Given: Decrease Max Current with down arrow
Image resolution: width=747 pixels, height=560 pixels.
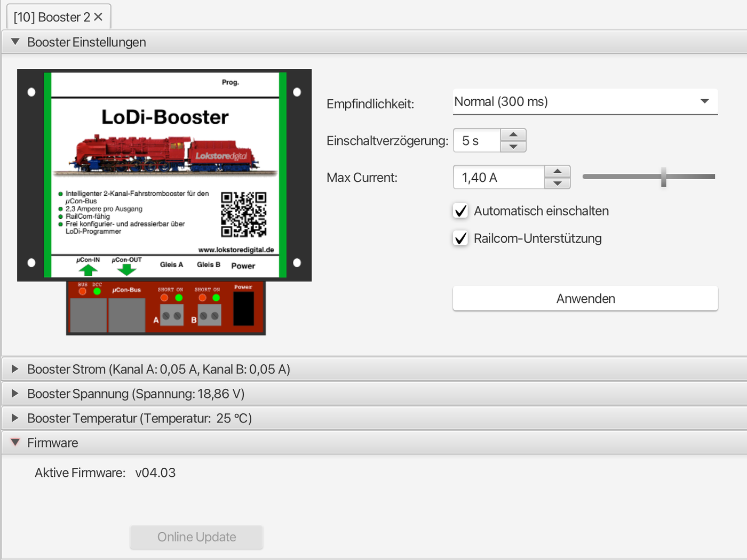Looking at the screenshot, I should 558,183.
